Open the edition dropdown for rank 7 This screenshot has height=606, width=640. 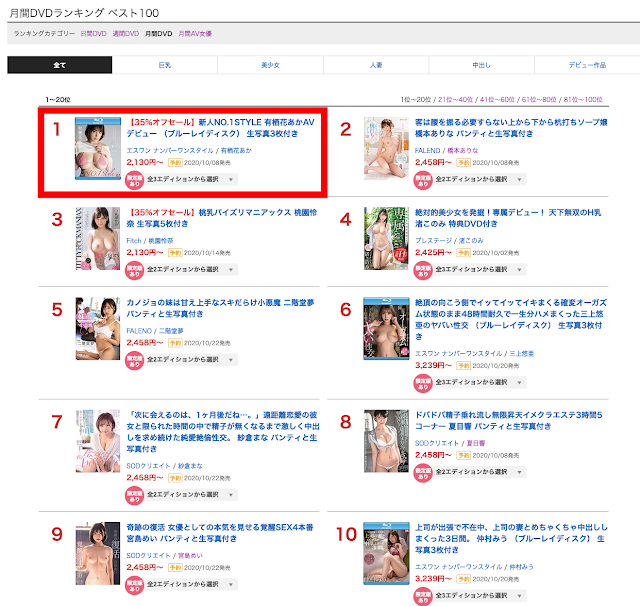coord(191,495)
